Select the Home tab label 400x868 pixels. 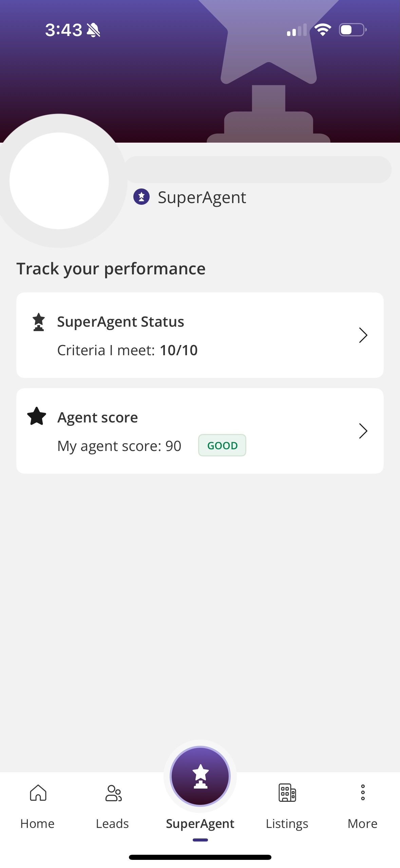click(x=37, y=824)
